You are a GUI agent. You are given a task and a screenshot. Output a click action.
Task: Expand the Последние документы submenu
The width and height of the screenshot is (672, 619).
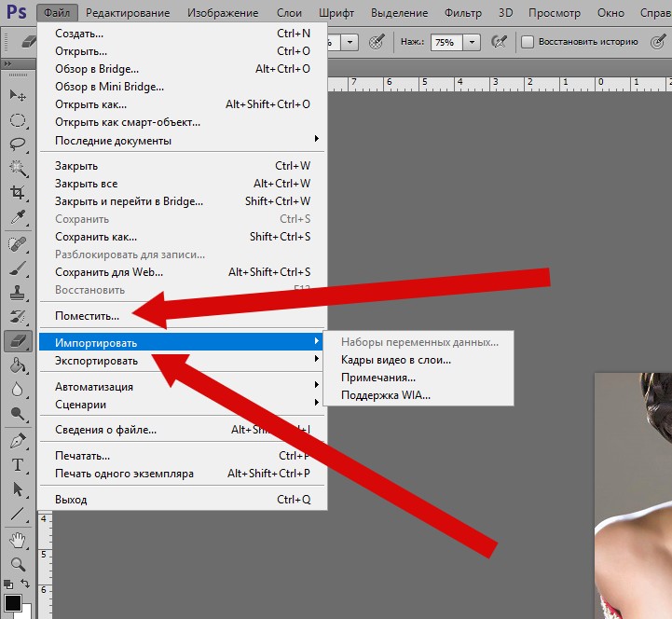coord(182,140)
